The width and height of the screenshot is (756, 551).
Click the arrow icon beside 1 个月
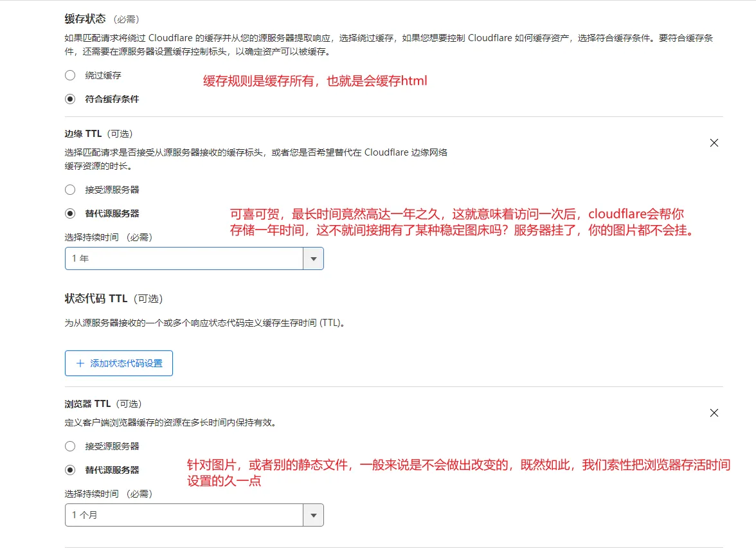[314, 516]
